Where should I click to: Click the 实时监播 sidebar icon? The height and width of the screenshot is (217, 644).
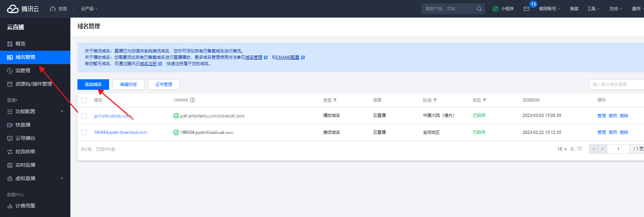click(x=10, y=165)
